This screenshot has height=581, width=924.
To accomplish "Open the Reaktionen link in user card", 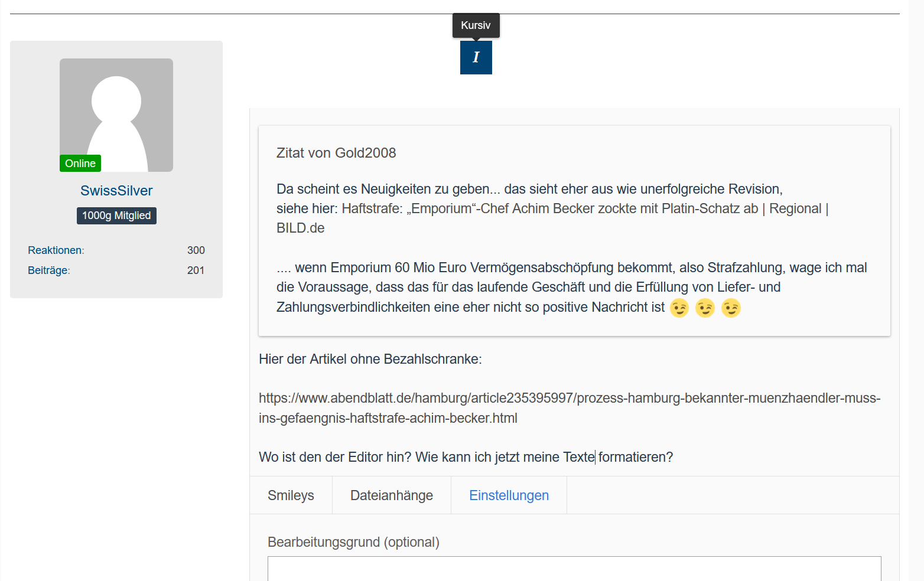I will pos(56,250).
